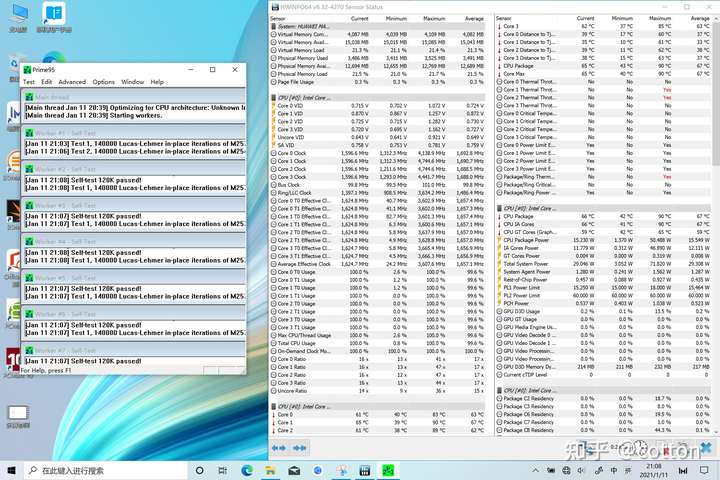Open network settings from the tray globe icon

coord(566,470)
